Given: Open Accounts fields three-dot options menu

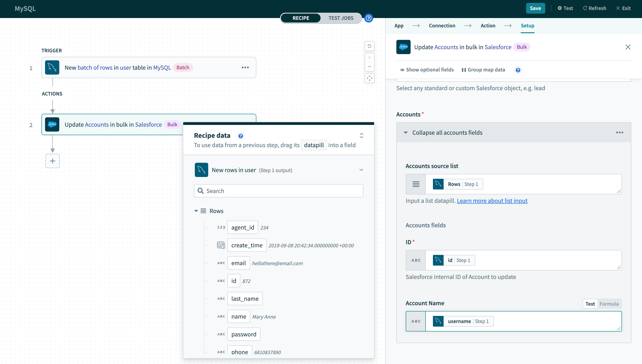Looking at the screenshot, I should point(619,132).
